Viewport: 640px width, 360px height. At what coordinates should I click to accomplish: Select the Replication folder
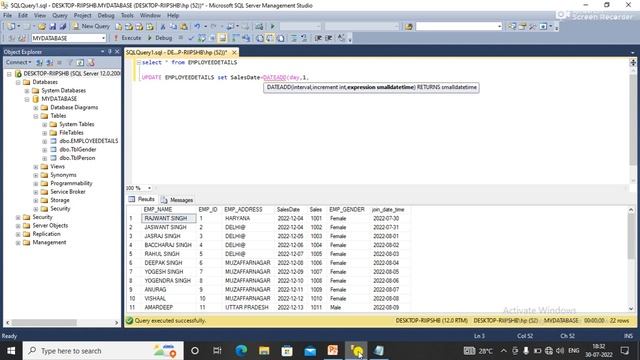[x=47, y=234]
